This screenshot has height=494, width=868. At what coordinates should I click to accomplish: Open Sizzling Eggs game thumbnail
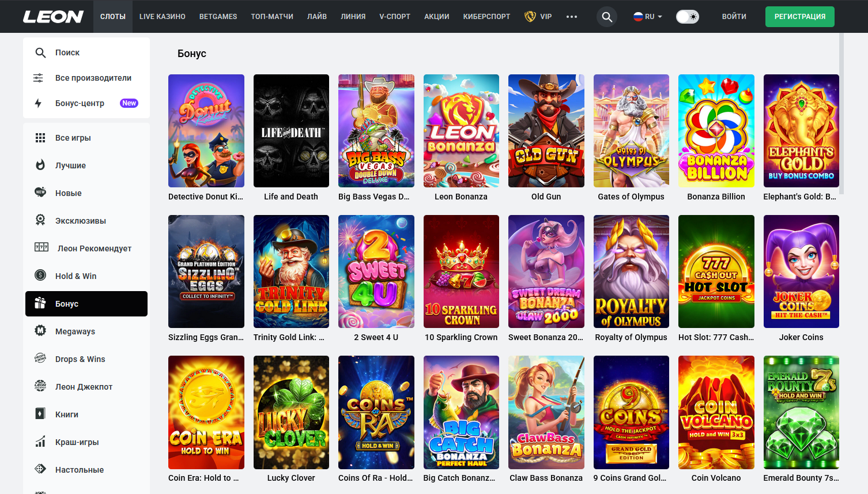coord(206,271)
